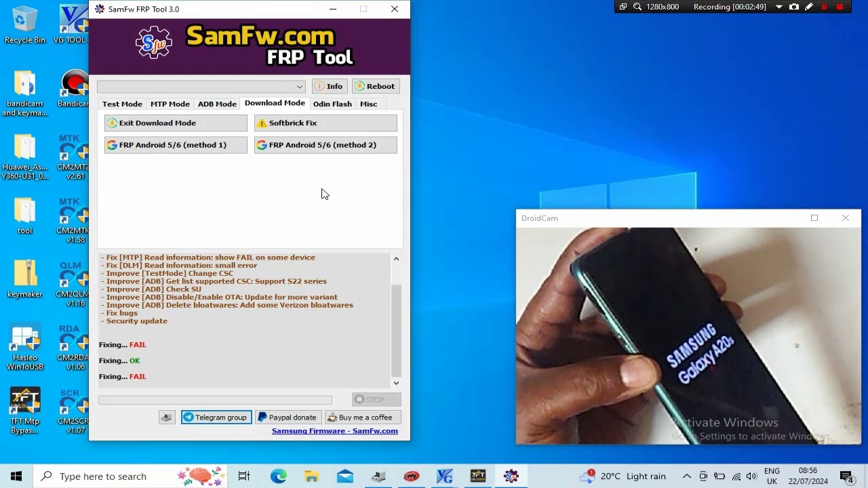Open the Mail app from the taskbar
Image resolution: width=868 pixels, height=488 pixels.
[344, 476]
